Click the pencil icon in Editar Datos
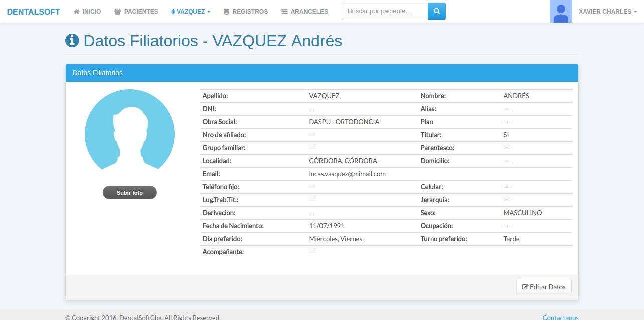The width and height of the screenshot is (644, 320). [x=525, y=287]
